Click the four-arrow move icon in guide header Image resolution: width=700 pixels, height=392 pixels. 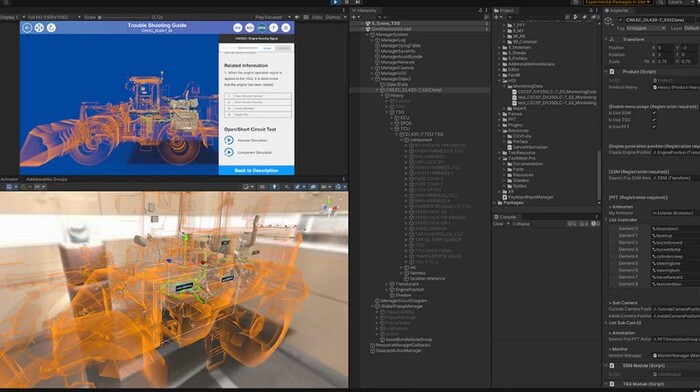pos(39,28)
